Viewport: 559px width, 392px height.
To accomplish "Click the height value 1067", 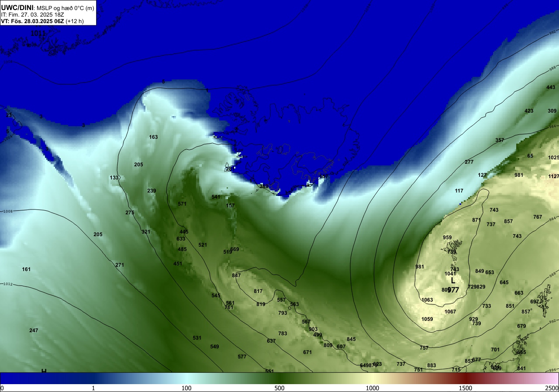I will coord(450,312).
